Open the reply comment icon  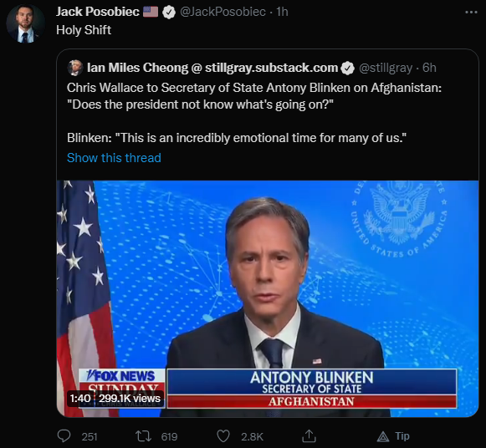coord(64,436)
